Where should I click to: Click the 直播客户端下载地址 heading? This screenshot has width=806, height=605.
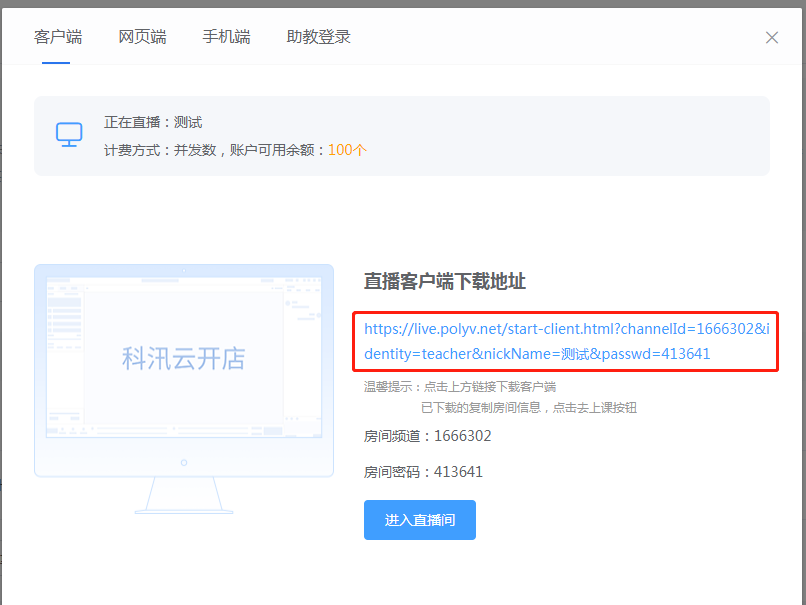443,283
